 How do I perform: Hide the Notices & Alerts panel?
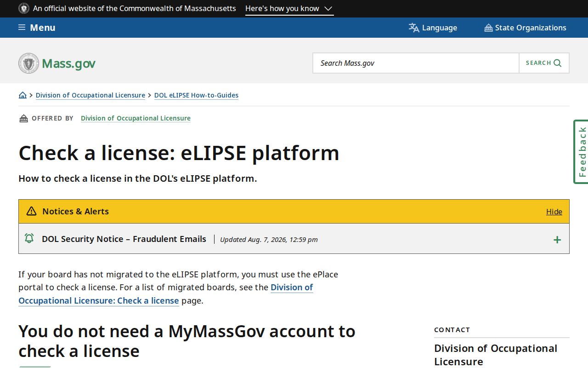[x=554, y=212]
